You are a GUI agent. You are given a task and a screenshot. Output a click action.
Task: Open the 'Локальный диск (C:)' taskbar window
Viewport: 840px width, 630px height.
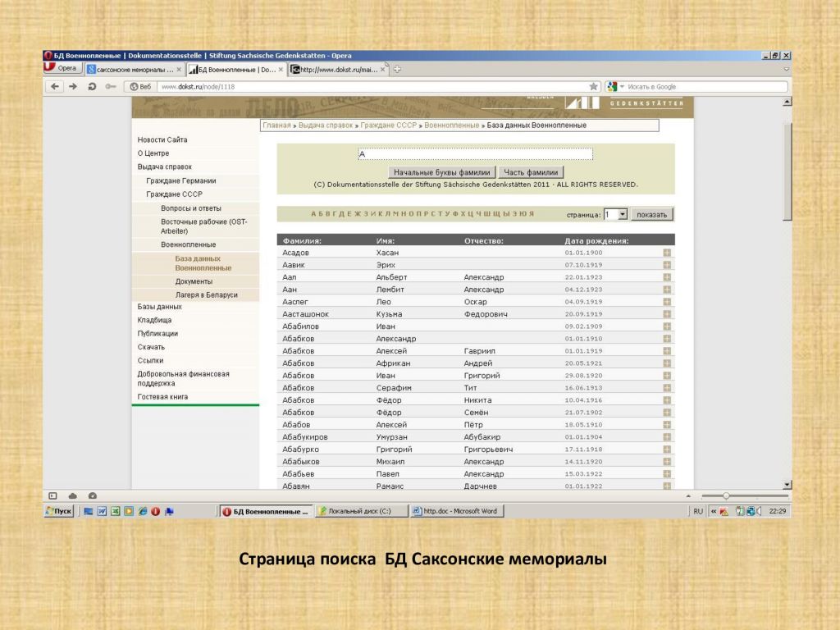click(x=361, y=511)
